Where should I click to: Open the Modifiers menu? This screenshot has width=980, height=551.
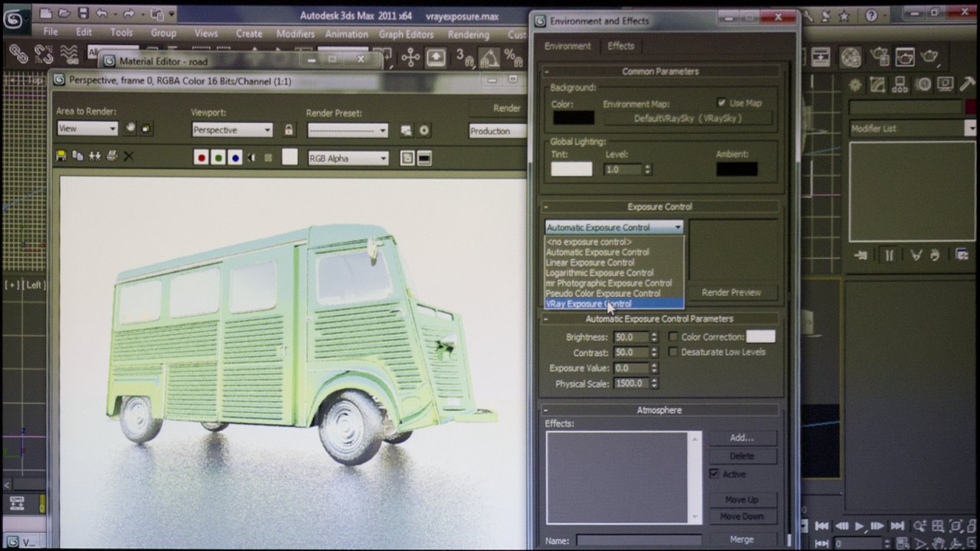tap(296, 34)
